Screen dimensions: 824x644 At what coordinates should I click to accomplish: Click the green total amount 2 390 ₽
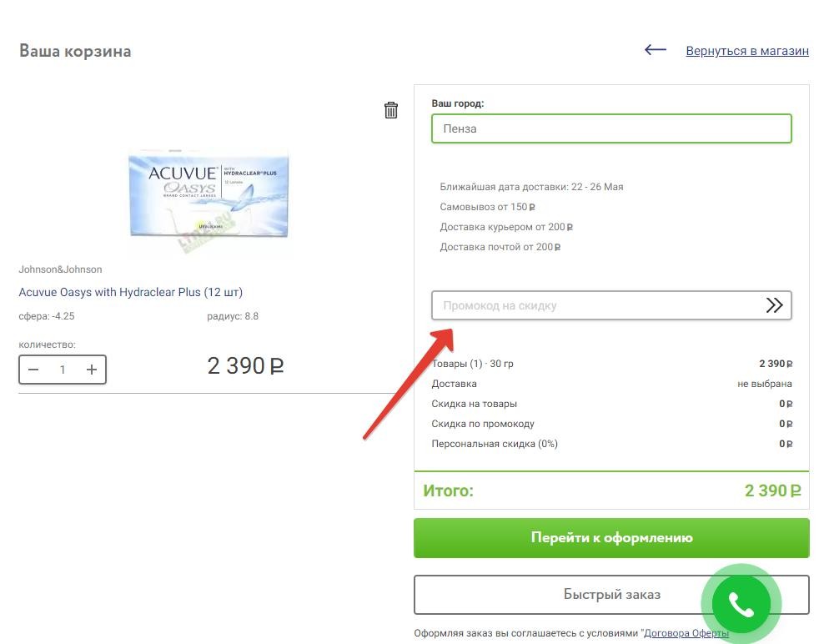(772, 491)
